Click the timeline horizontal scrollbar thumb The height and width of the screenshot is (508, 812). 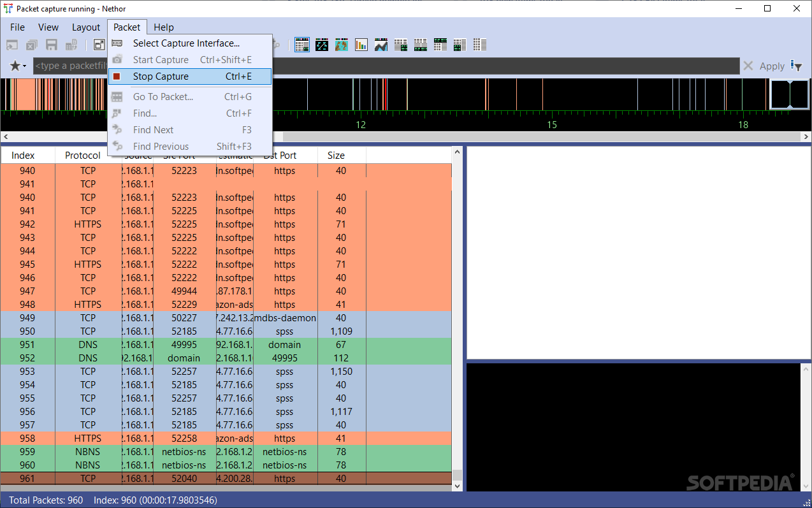(542, 137)
